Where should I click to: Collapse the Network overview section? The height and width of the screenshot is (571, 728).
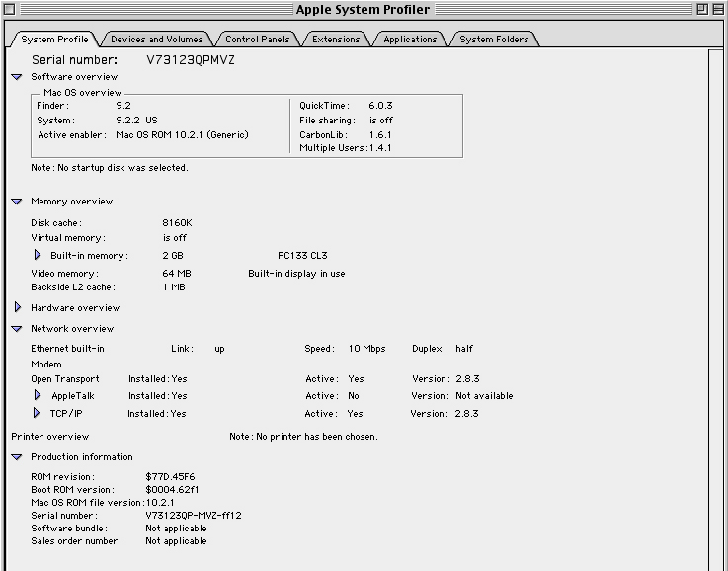[x=17, y=329]
